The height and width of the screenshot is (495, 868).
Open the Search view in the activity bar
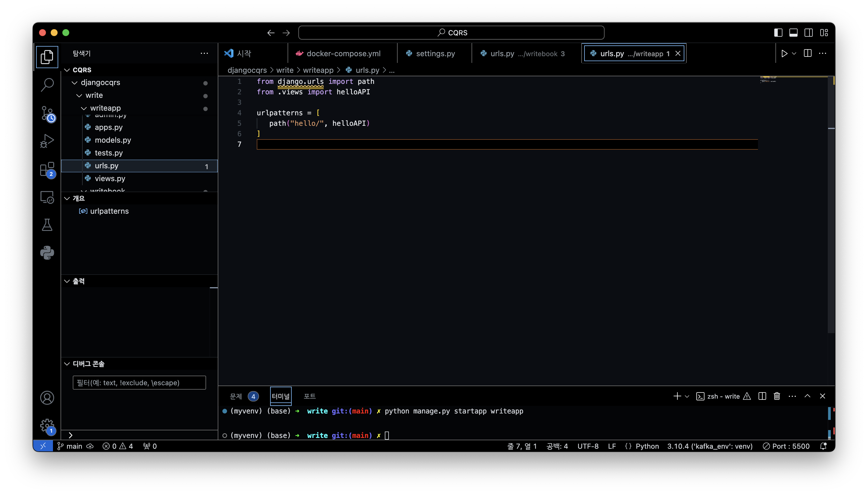47,85
